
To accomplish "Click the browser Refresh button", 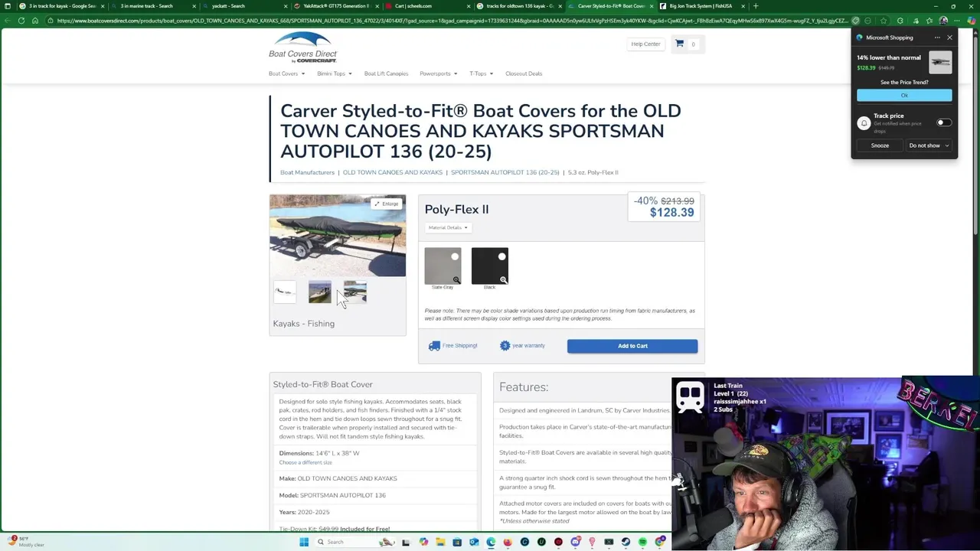I will (x=21, y=21).
